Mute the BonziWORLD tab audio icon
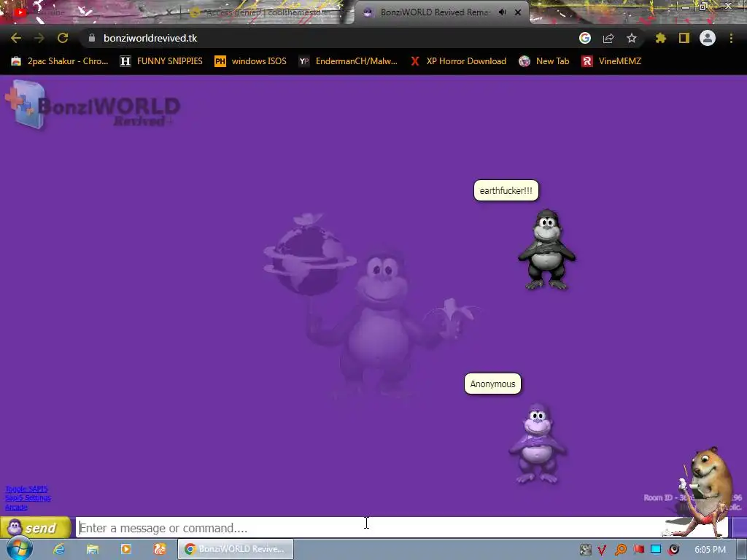Image resolution: width=747 pixels, height=560 pixels. point(502,12)
